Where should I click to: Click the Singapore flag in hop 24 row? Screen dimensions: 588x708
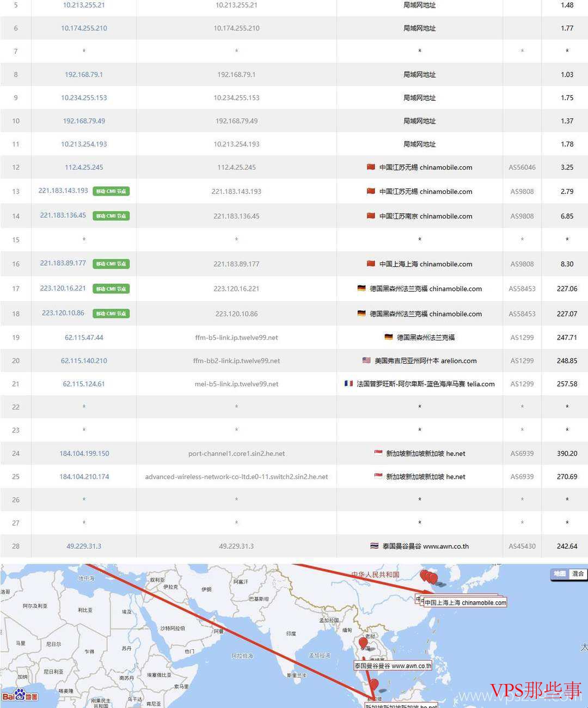378,453
